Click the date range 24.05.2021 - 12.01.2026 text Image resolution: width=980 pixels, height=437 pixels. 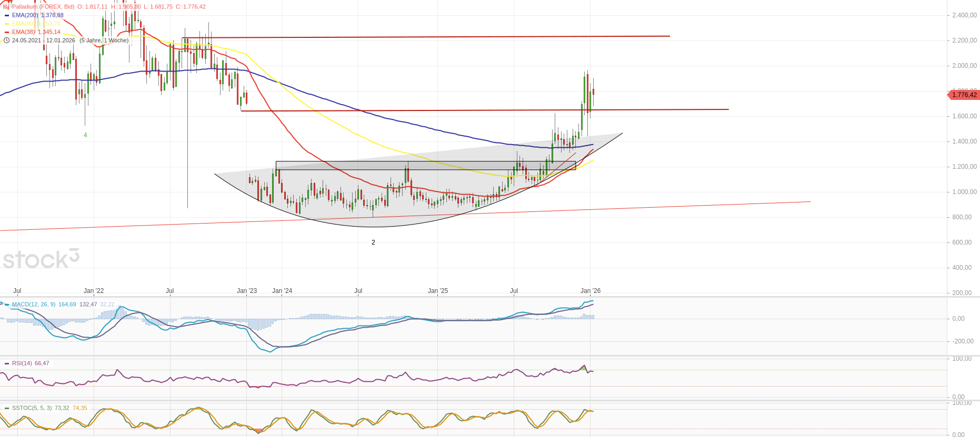44,40
